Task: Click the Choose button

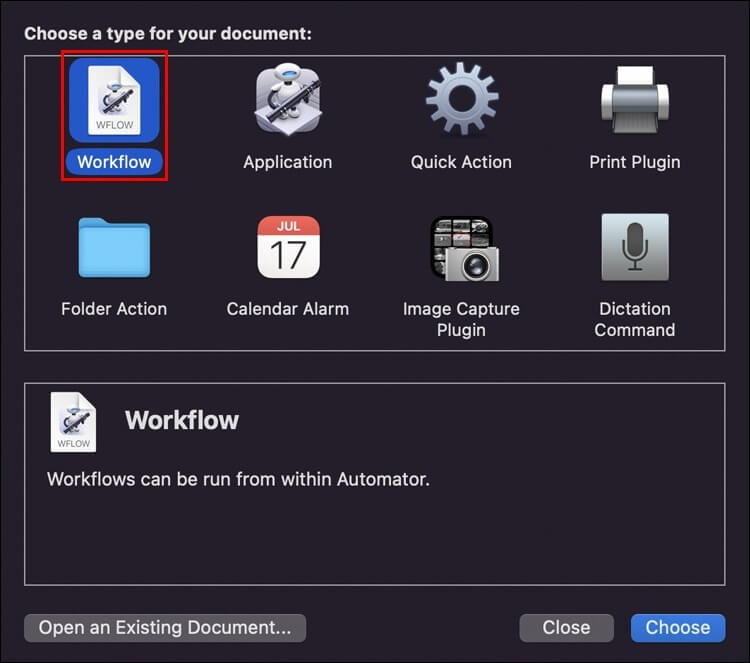Action: [678, 628]
